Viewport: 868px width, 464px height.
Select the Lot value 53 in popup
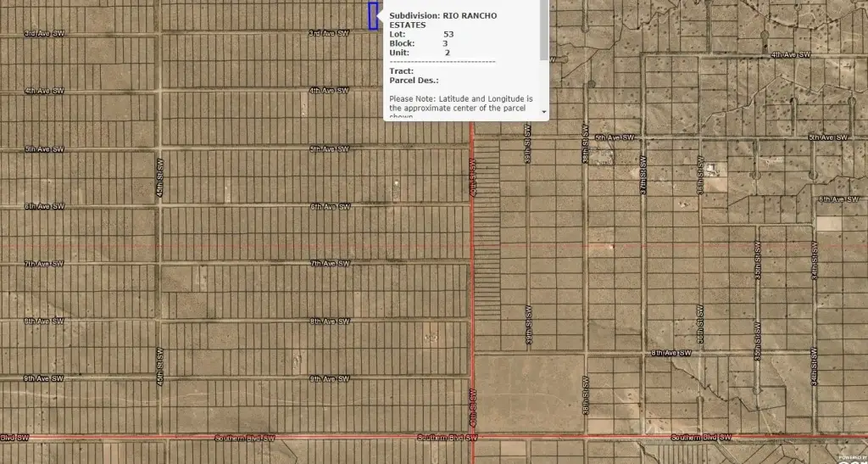pyautogui.click(x=448, y=34)
